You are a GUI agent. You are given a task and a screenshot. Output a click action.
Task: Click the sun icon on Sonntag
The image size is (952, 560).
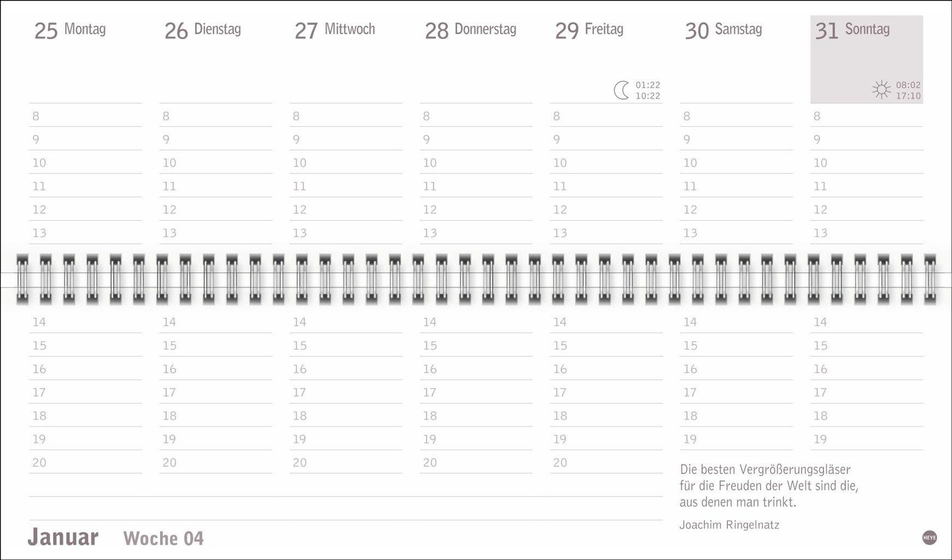[x=881, y=90]
